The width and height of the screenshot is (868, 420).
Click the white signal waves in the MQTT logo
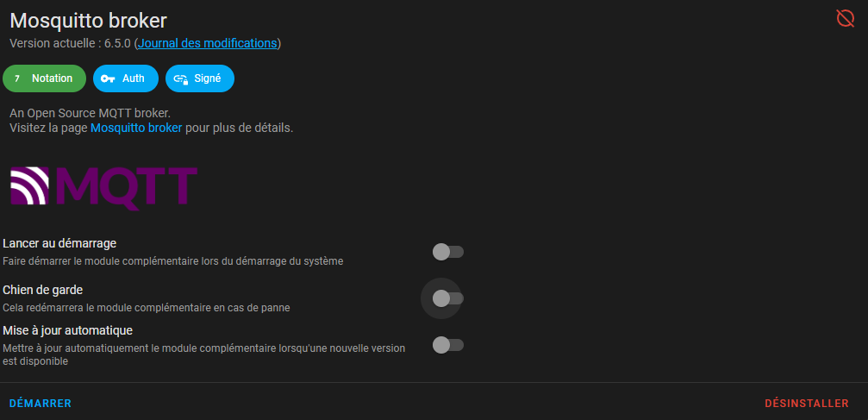[30, 185]
